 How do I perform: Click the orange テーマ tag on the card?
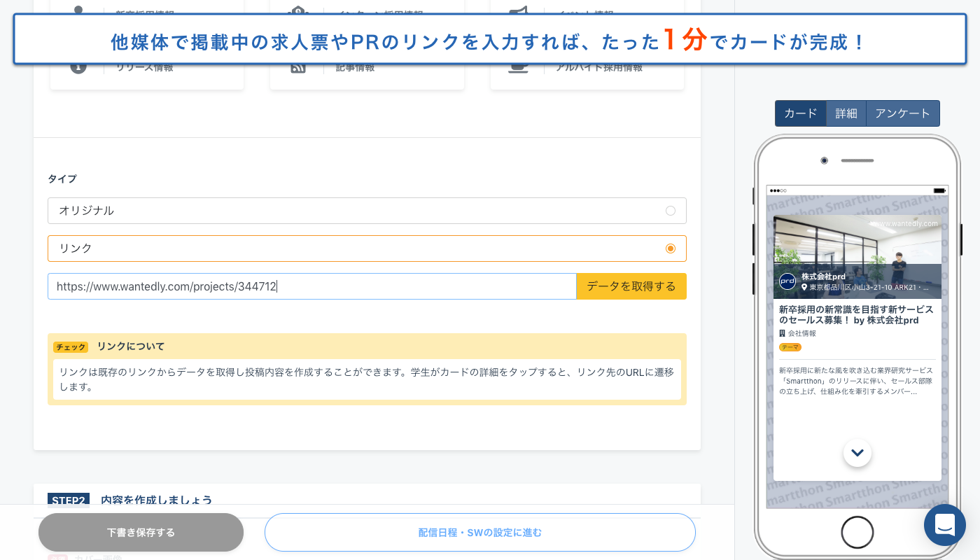tap(790, 346)
